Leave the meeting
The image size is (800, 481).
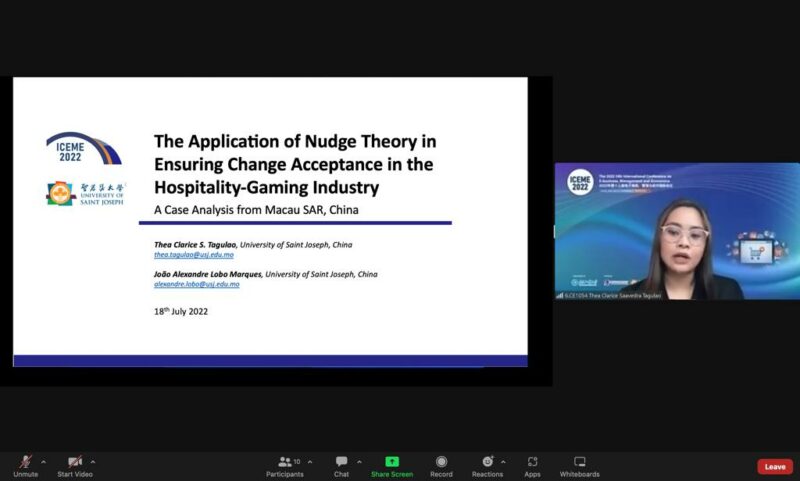(x=774, y=466)
